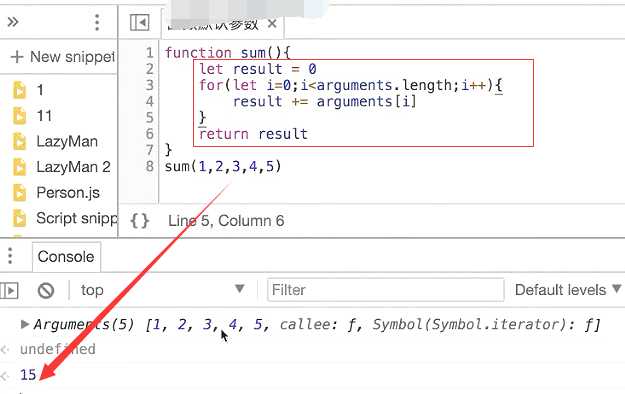The height and width of the screenshot is (394, 625).
Task: Click the file icon beside snippet 11
Action: click(19, 116)
